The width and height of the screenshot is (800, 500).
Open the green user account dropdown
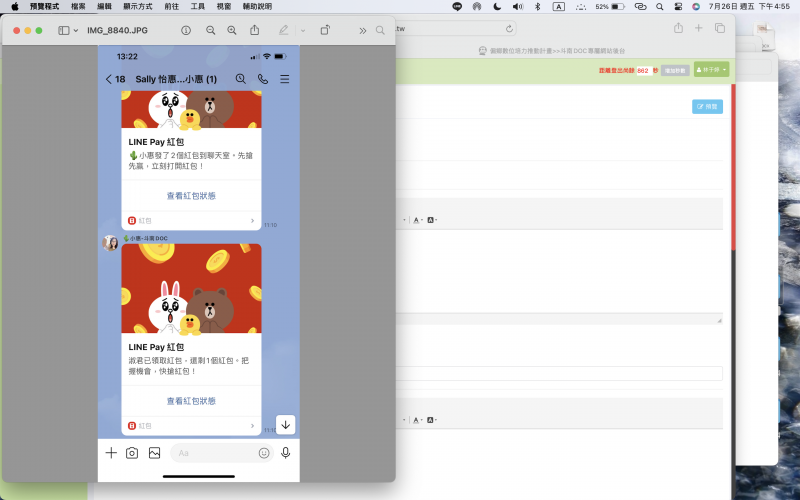tap(711, 70)
